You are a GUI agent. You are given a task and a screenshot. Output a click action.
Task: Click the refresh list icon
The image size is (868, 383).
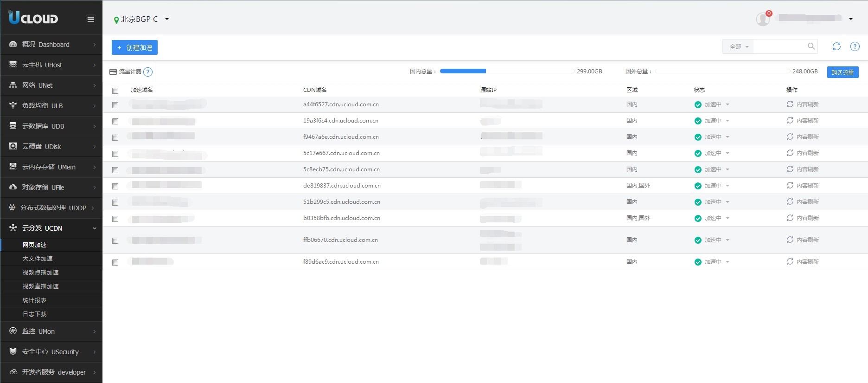(836, 46)
